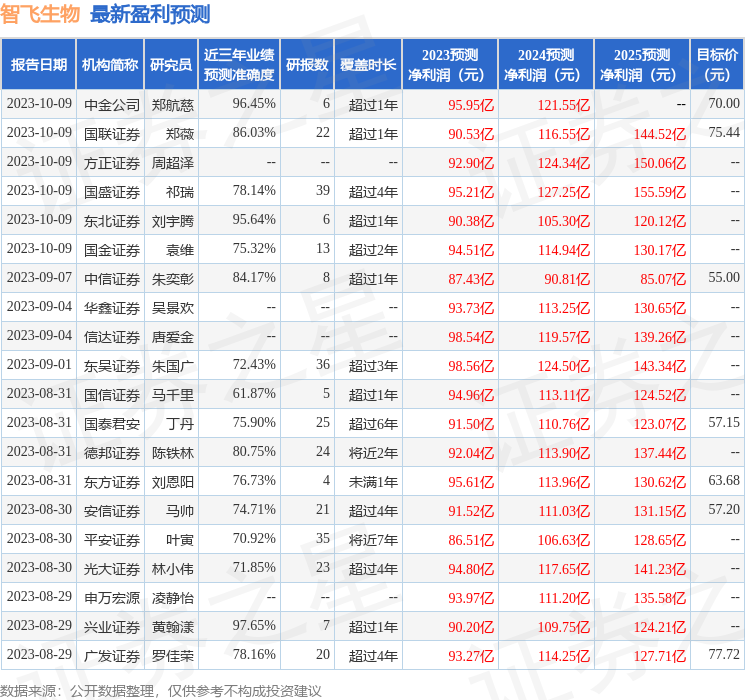745x700 pixels.
Task: Click the 报告日期 column header
Action: 38,64
